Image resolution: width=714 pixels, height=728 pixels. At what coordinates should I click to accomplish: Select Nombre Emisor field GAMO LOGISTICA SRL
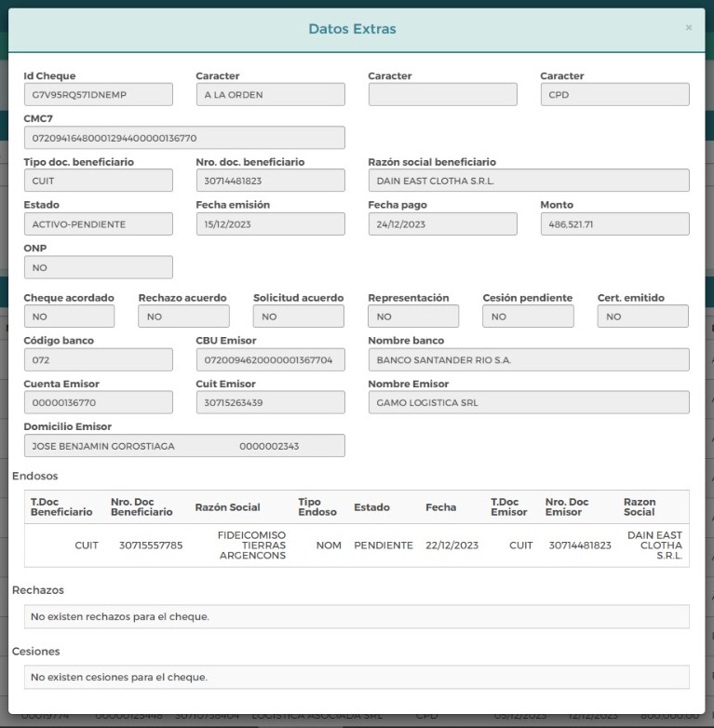[529, 402]
